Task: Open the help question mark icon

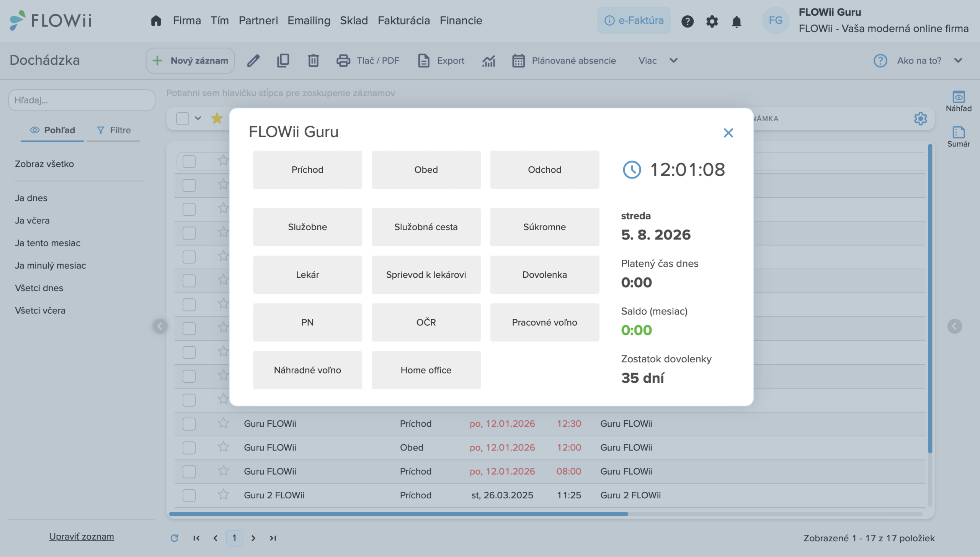Action: click(x=687, y=21)
